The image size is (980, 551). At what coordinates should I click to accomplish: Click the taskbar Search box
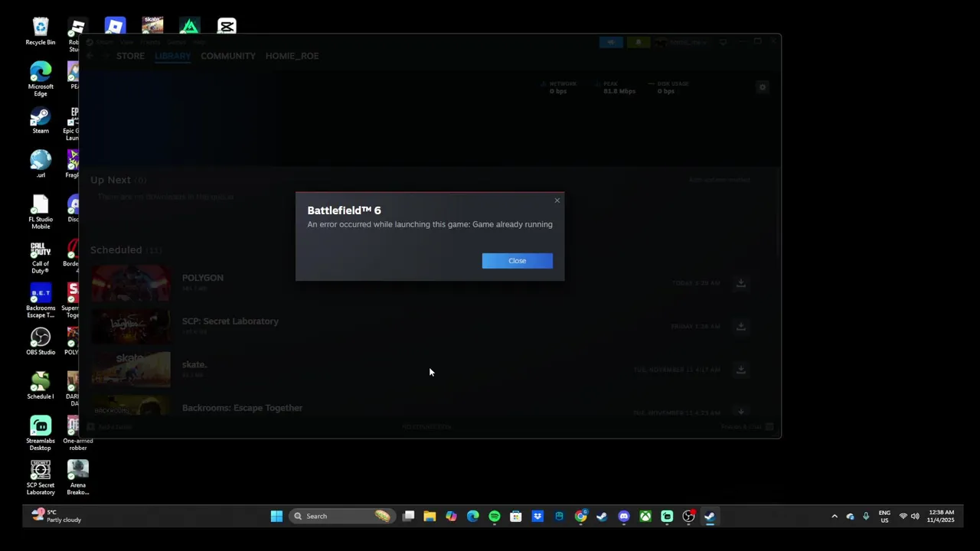tap(342, 517)
